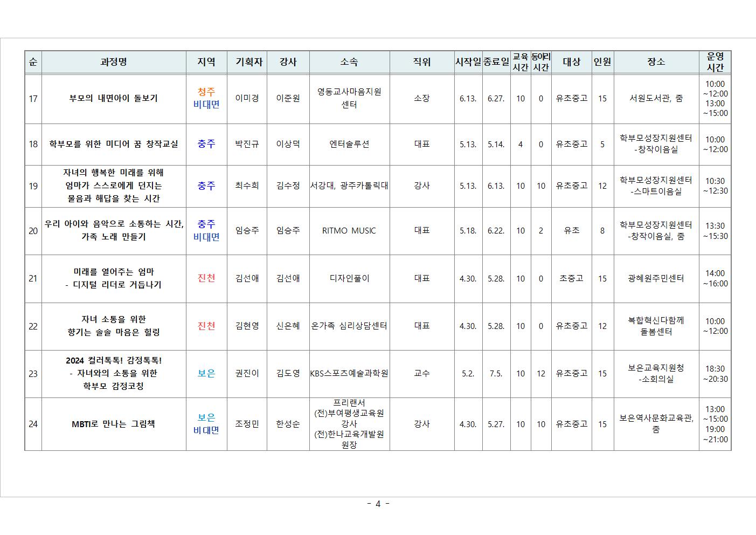Click hours '18:30 ~20:30'
Screen dimensions: 756x535
(715, 374)
